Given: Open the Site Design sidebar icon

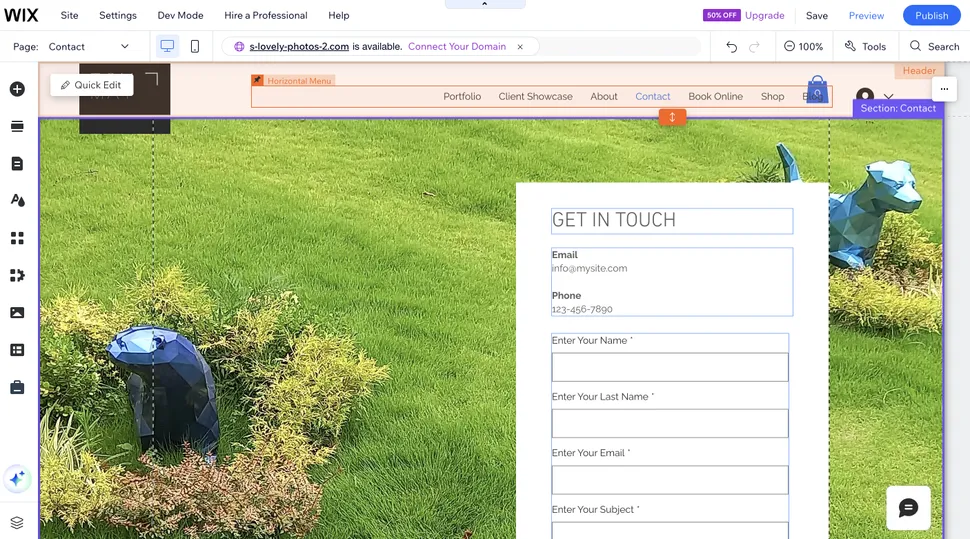Looking at the screenshot, I should point(17,200).
